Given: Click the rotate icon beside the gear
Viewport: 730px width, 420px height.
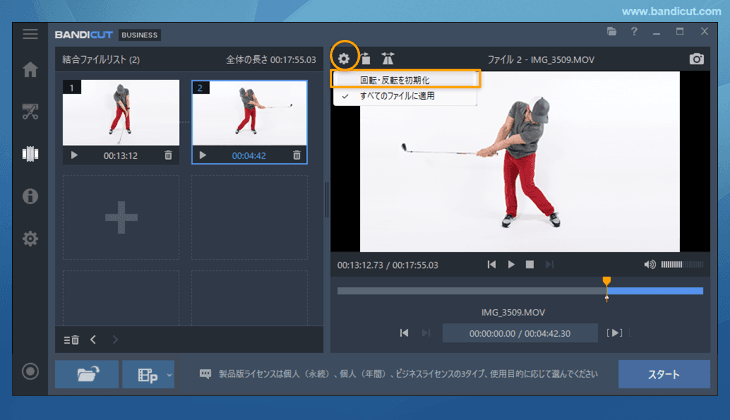Looking at the screenshot, I should pyautogui.click(x=366, y=59).
